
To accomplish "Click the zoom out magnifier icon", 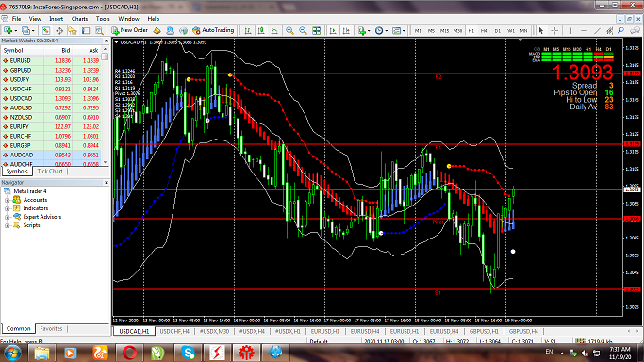I will pos(303,30).
